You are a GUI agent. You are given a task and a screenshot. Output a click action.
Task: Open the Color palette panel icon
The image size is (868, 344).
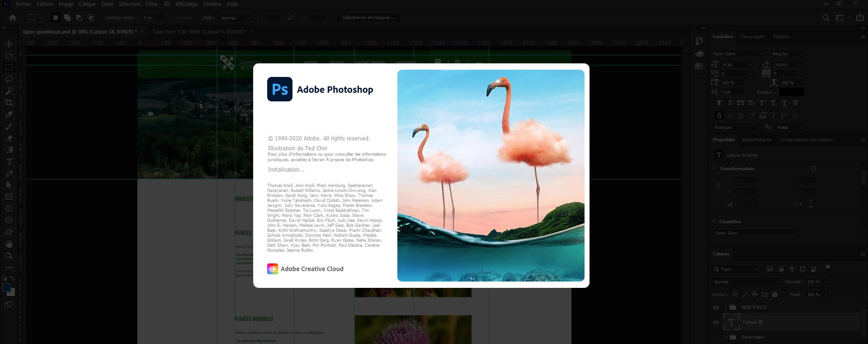[699, 53]
